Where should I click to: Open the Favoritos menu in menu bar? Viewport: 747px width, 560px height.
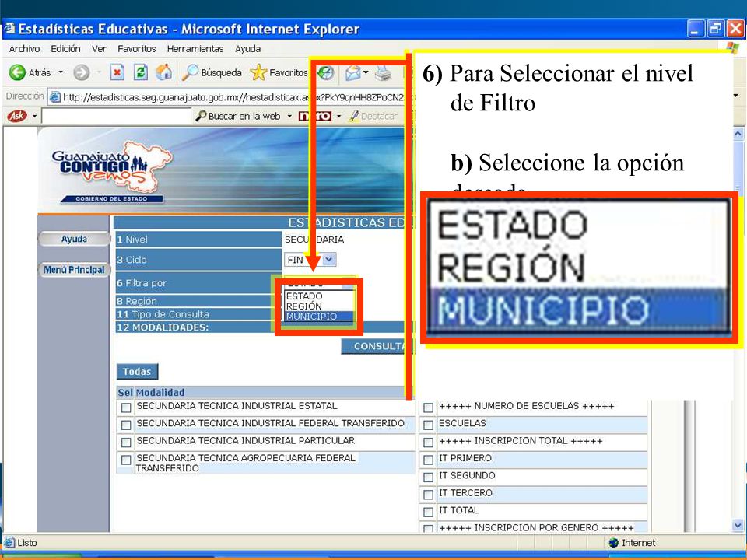tap(137, 48)
